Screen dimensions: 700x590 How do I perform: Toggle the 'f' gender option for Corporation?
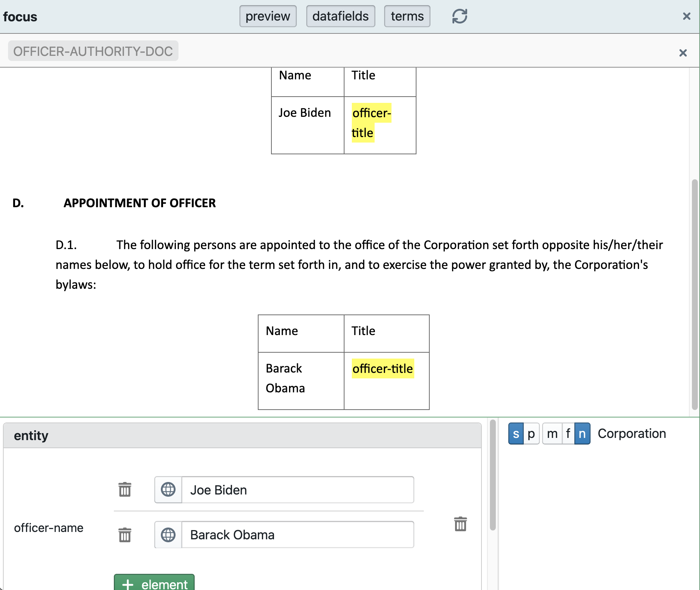pyautogui.click(x=568, y=433)
